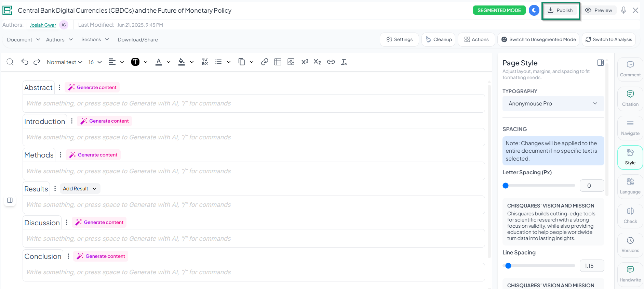
Task: Click the search magnifier icon in toolbar
Action: click(x=10, y=62)
